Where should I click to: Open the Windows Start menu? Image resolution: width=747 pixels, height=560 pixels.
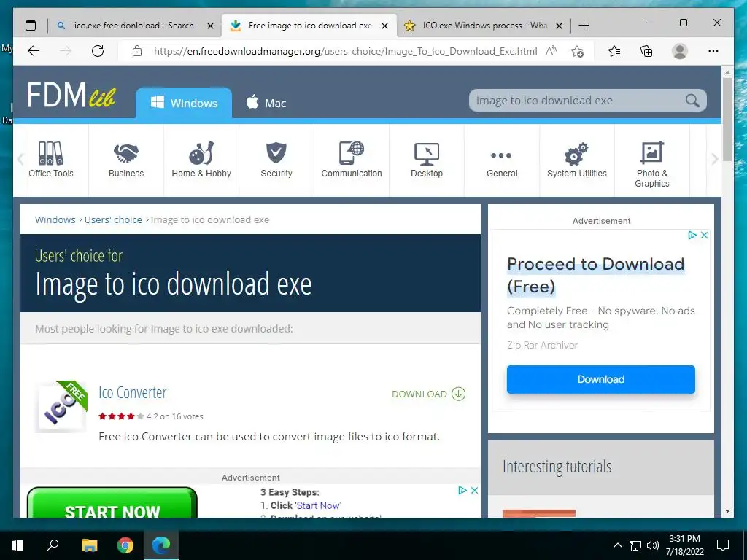click(18, 545)
